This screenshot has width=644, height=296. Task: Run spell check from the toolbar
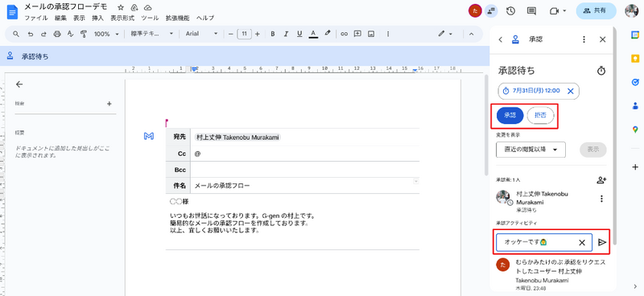coord(70,34)
